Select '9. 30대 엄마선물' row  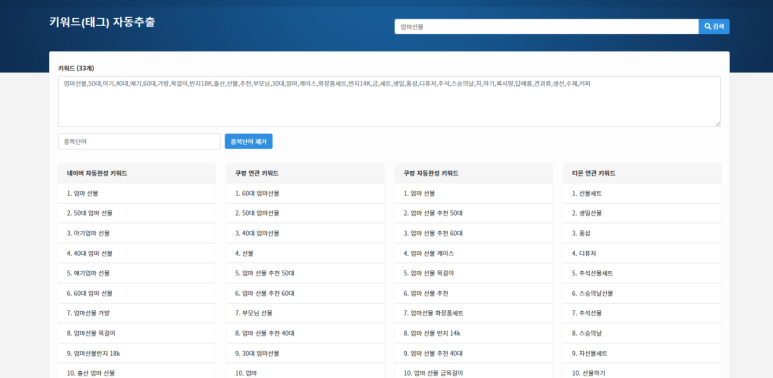pyautogui.click(x=305, y=353)
